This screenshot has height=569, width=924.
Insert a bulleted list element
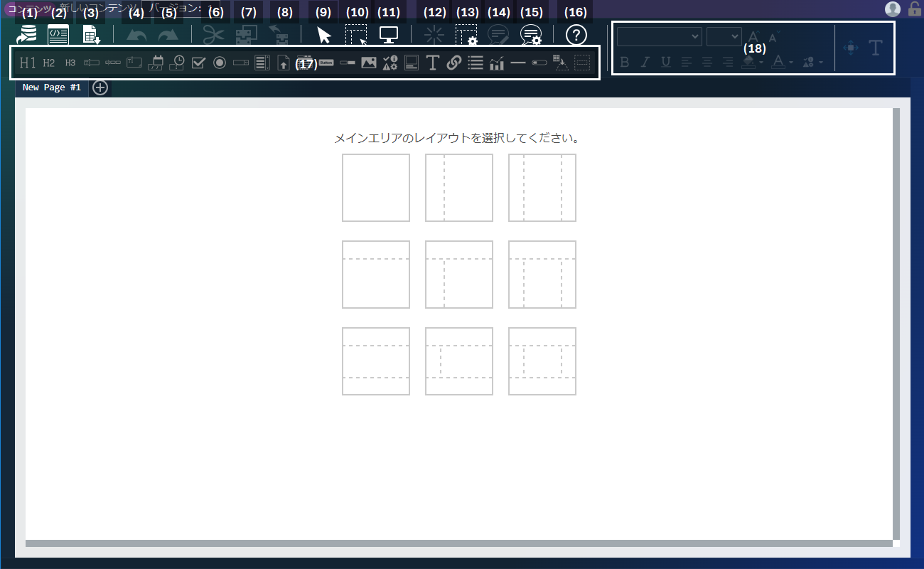pyautogui.click(x=476, y=63)
